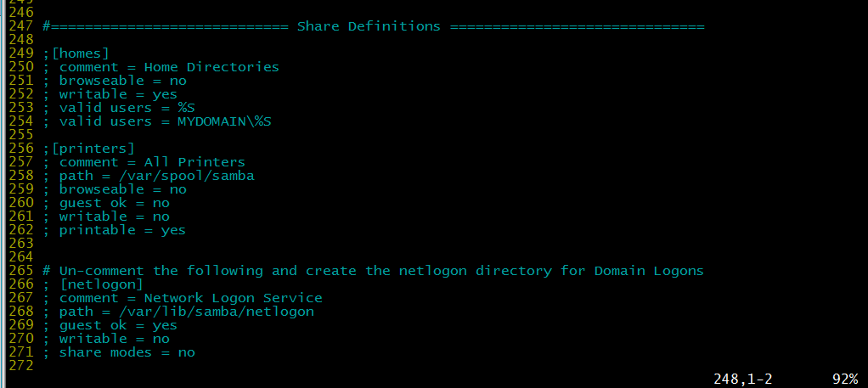Click the Network Logon Service comment line
The width and height of the screenshot is (868, 388).
(x=183, y=298)
